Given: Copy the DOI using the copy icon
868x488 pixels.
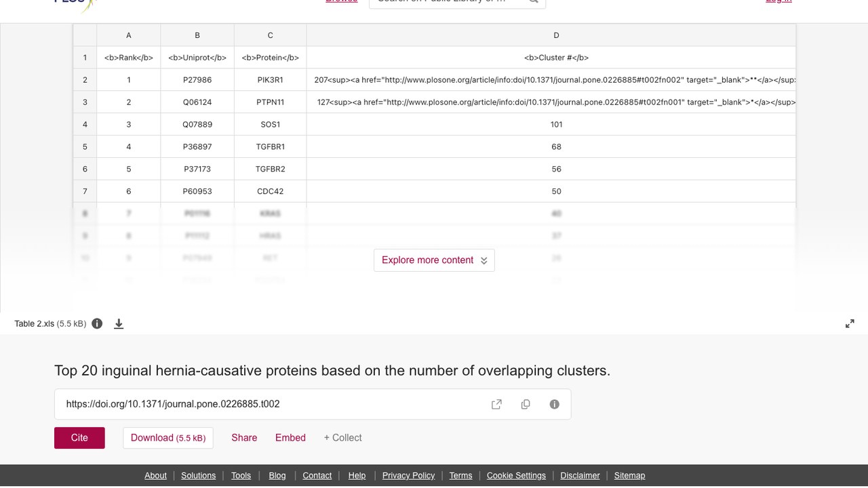Looking at the screenshot, I should point(526,404).
